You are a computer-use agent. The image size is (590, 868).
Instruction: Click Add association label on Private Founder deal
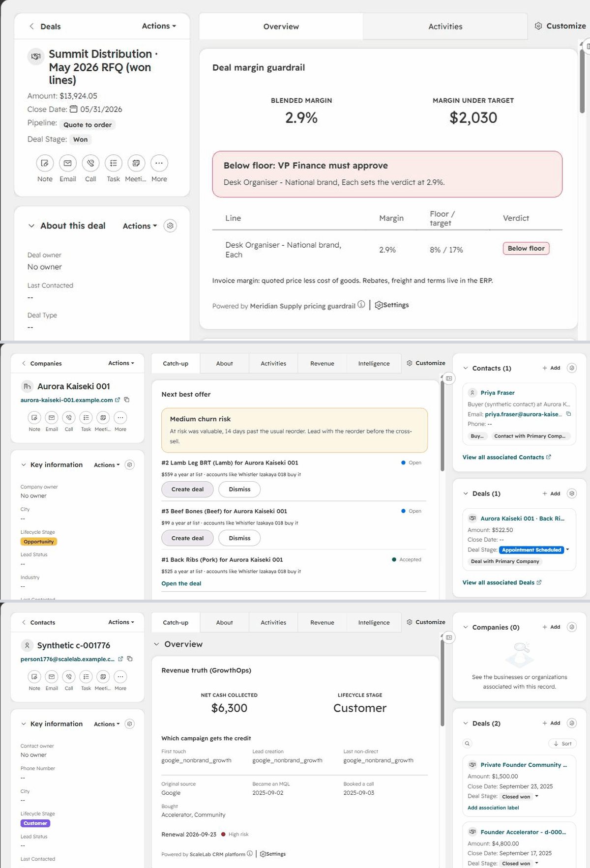(493, 808)
